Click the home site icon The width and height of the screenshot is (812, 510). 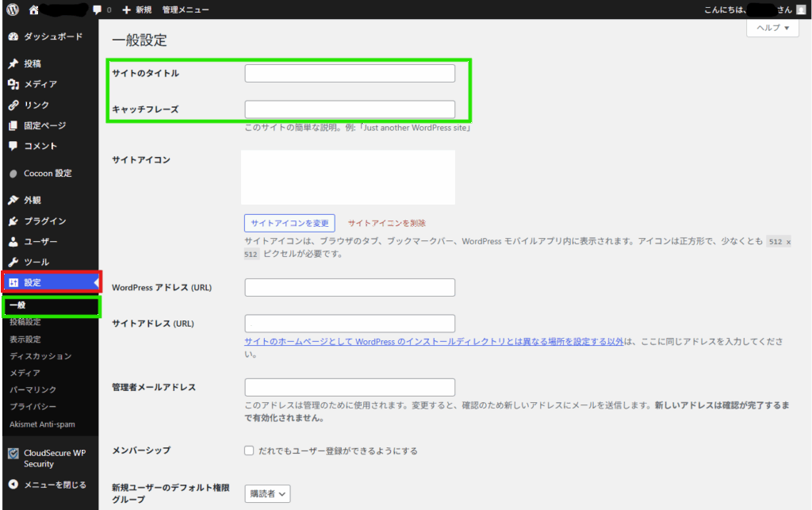coord(33,10)
